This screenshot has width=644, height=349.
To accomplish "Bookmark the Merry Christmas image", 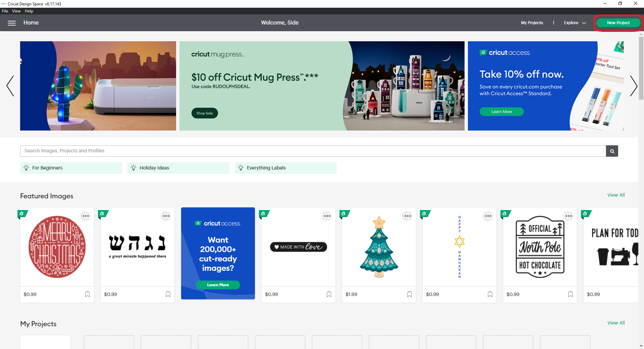I will [x=88, y=294].
